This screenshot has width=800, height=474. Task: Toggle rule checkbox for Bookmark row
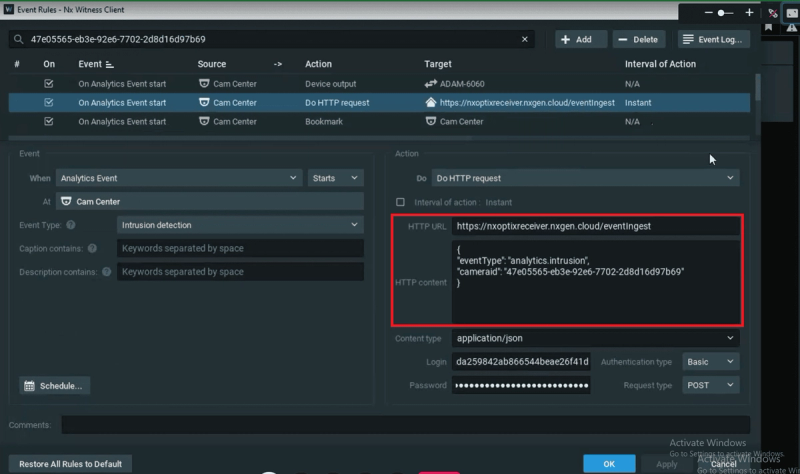pos(48,121)
